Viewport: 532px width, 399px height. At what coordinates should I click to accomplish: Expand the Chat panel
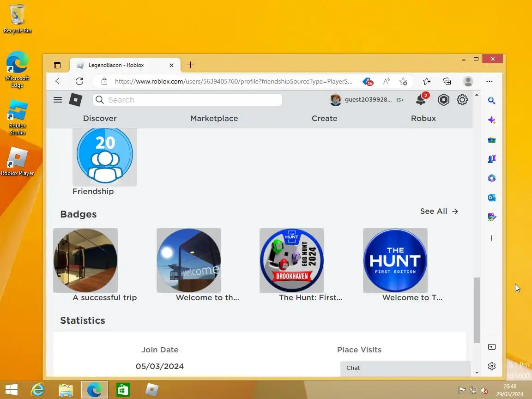pos(405,368)
